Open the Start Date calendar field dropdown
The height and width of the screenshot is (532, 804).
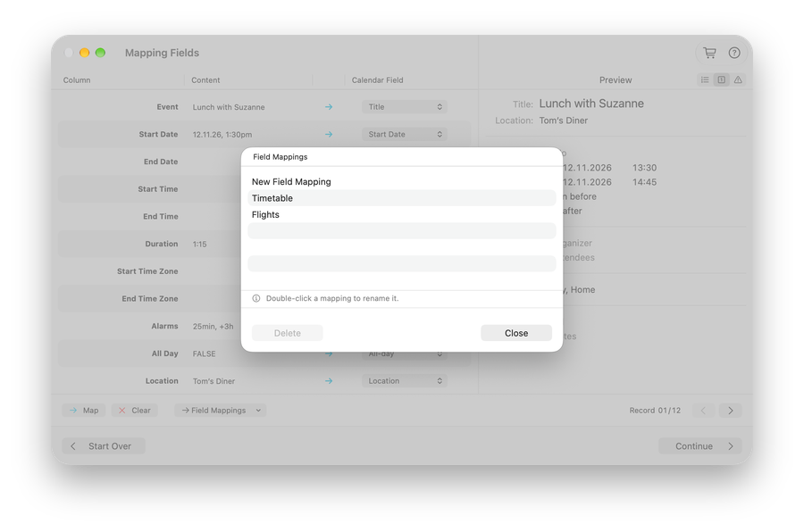tap(405, 134)
